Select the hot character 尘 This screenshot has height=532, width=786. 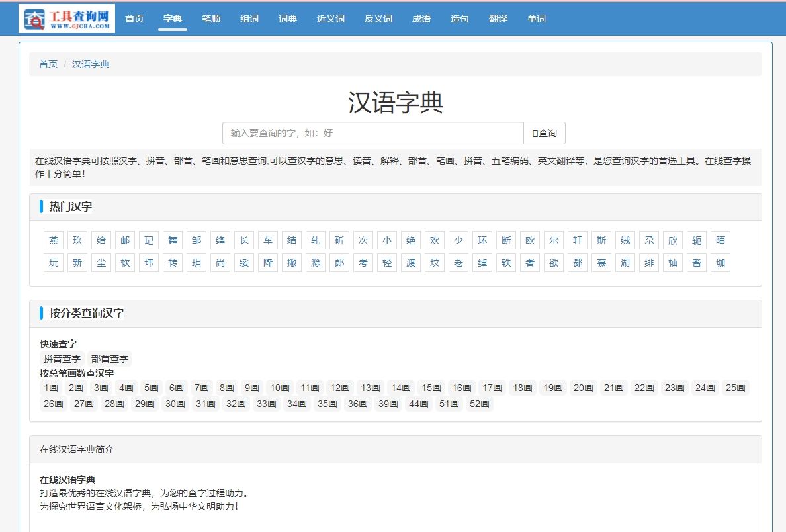101,263
